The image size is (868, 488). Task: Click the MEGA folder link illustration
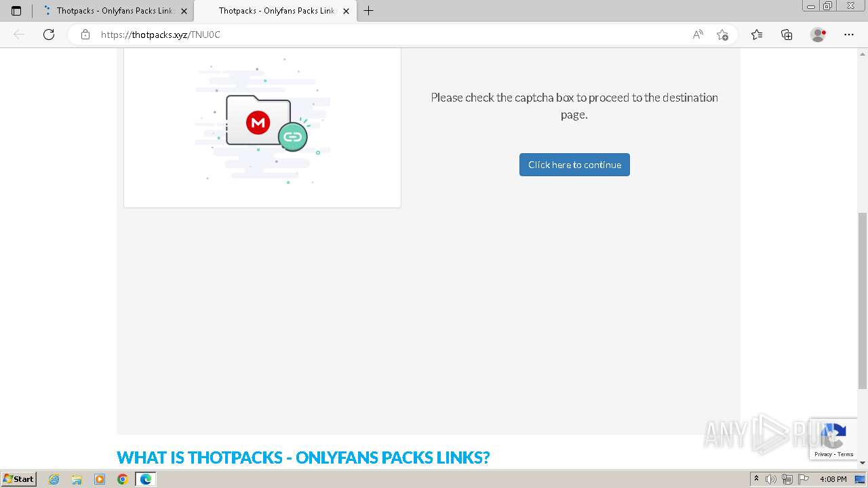pyautogui.click(x=263, y=121)
